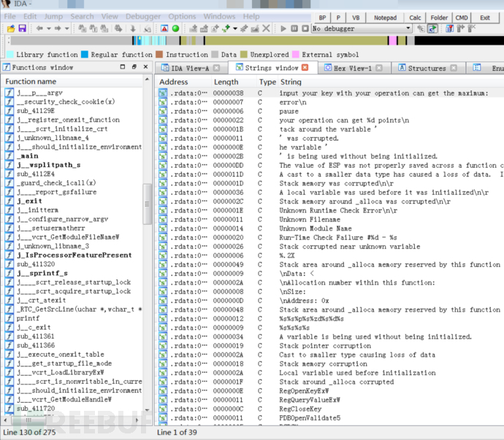The width and height of the screenshot is (504, 440).
Task: Close the Strings window tab
Action: [305, 68]
